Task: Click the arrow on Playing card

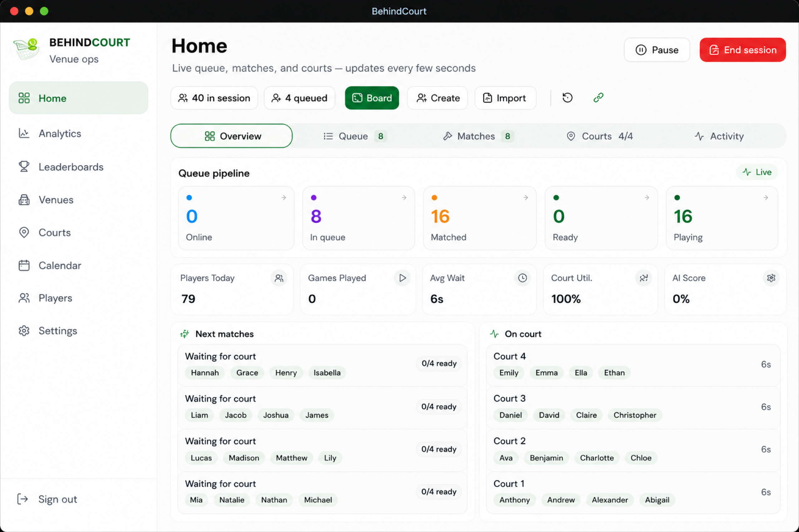Action: coord(766,197)
